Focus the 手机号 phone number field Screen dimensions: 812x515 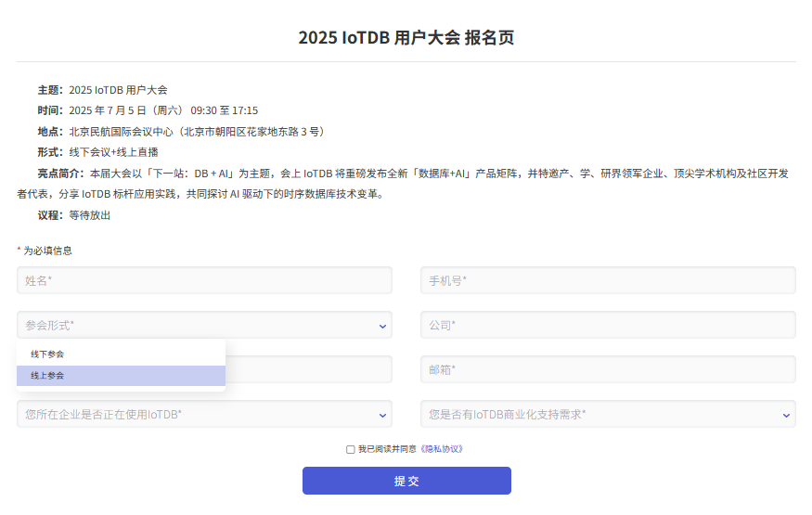click(x=608, y=280)
